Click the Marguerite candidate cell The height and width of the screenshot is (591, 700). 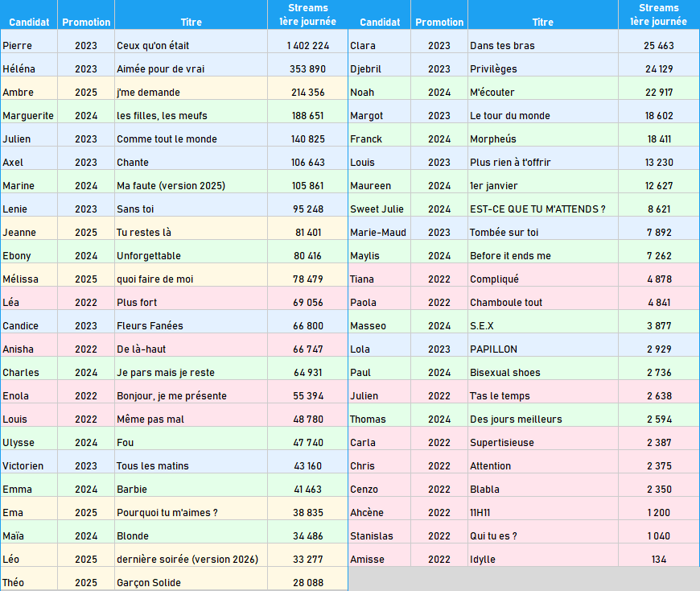[x=29, y=111]
